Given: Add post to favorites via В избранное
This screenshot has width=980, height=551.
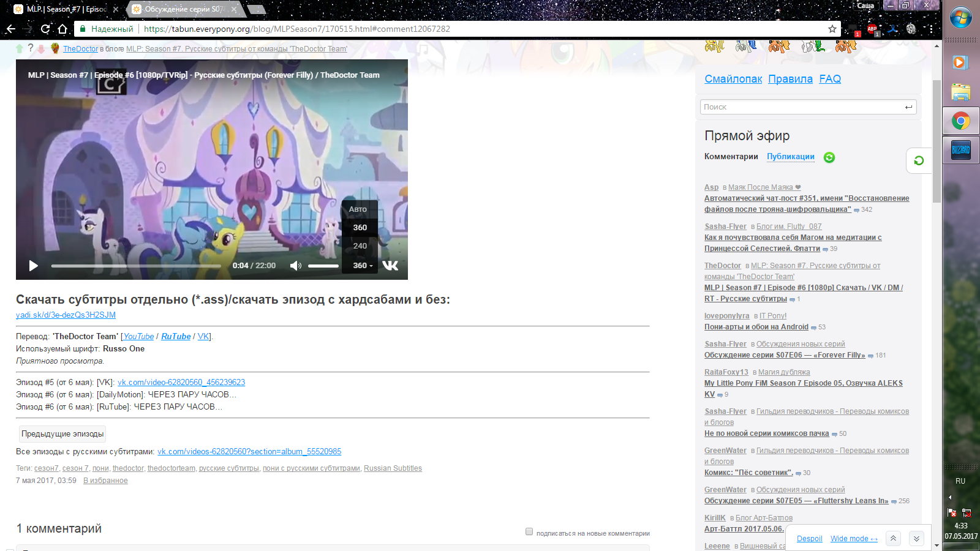Looking at the screenshot, I should [105, 481].
